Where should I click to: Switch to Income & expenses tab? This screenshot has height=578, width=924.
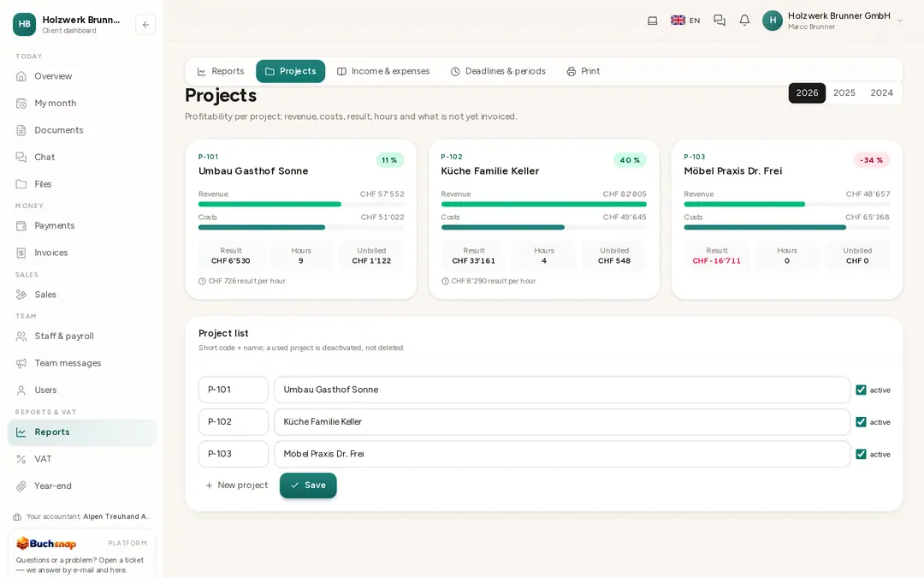click(383, 71)
